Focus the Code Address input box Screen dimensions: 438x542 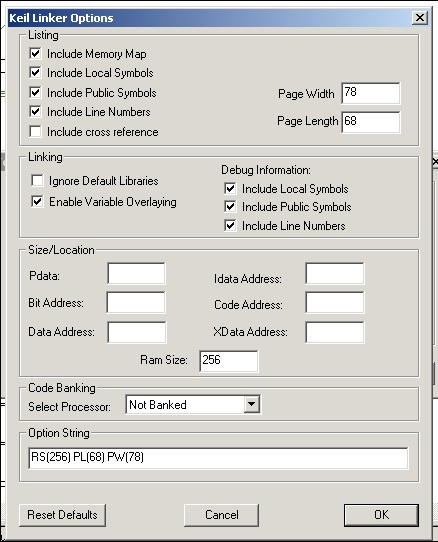pos(334,302)
